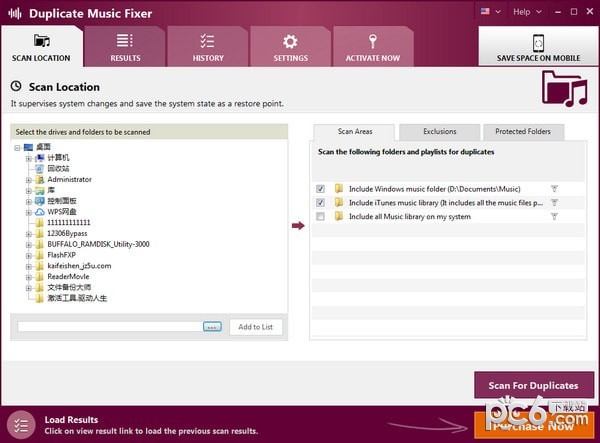600x443 pixels.
Task: Switch to the Results tab
Action: pos(125,47)
